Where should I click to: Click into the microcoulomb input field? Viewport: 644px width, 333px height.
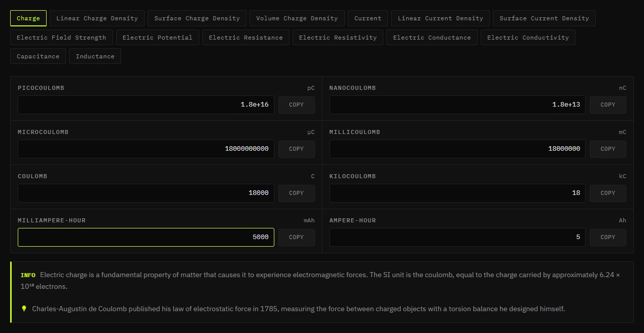[146, 149]
